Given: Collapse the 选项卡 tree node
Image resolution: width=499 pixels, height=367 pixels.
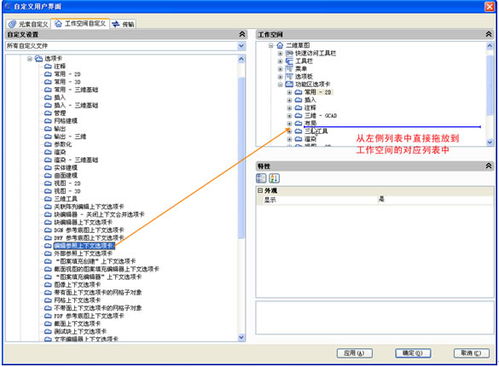Looking at the screenshot, I should tap(30, 59).
